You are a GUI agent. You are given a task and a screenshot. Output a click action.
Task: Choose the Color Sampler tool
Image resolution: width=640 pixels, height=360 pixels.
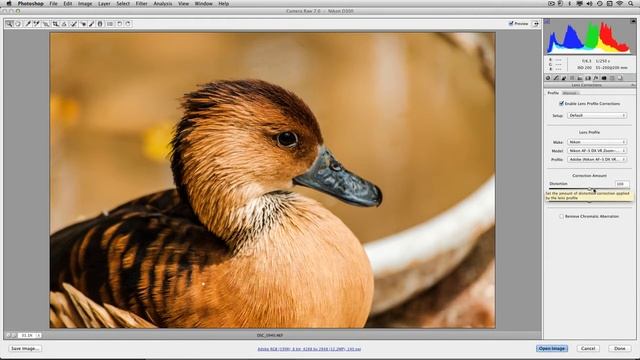click(37, 24)
